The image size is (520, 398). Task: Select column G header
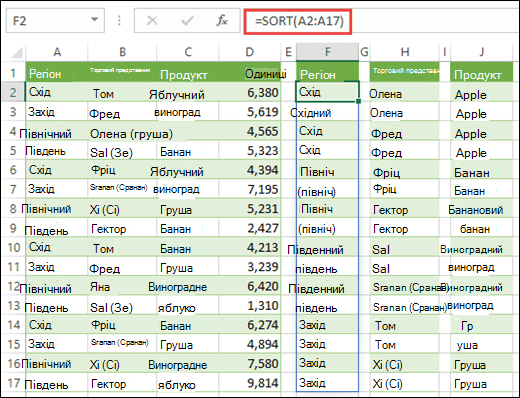(x=364, y=52)
